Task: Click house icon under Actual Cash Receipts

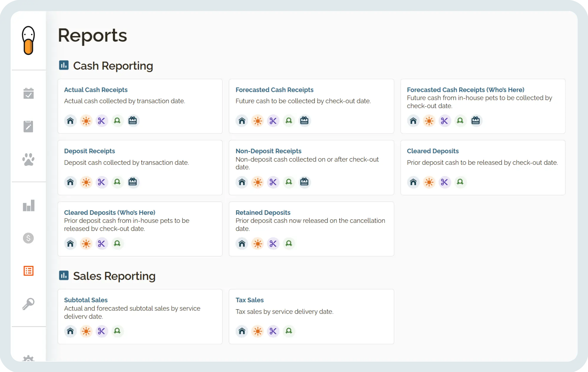Action: pos(70,121)
